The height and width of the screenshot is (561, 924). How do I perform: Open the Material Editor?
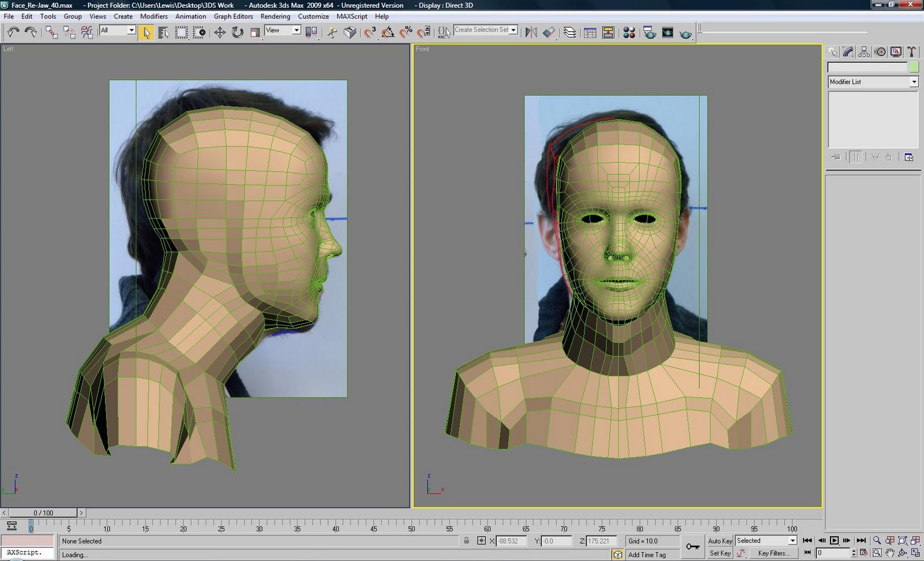(x=629, y=32)
